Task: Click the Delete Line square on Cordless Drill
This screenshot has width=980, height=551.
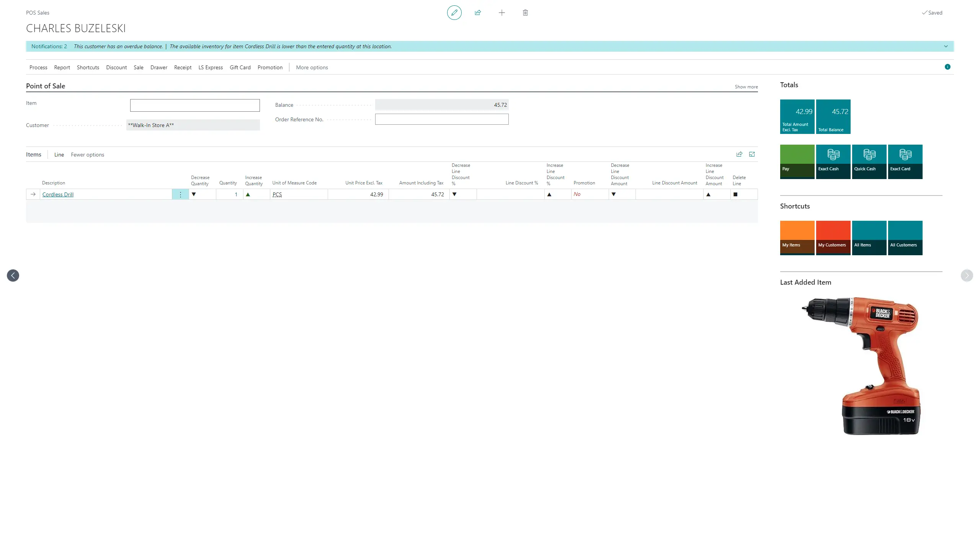Action: (735, 194)
